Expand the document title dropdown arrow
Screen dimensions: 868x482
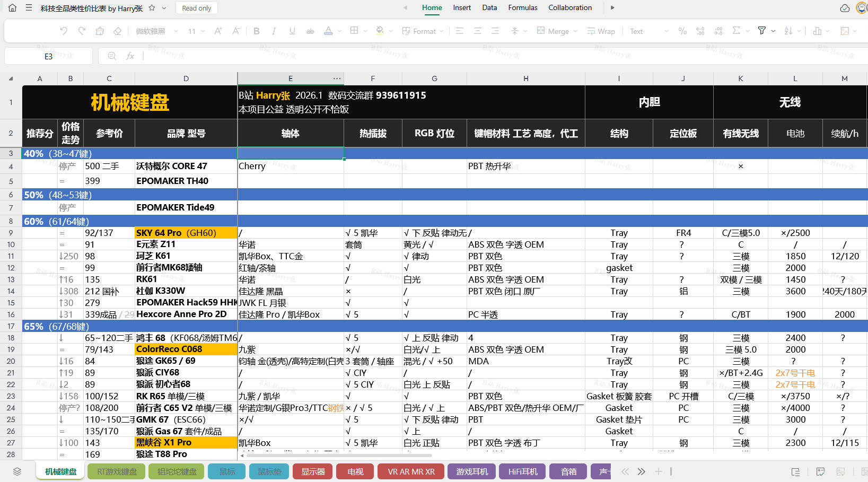(164, 8)
